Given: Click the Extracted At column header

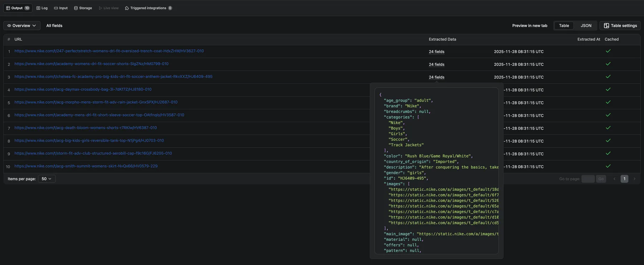Looking at the screenshot, I should click(x=589, y=39).
